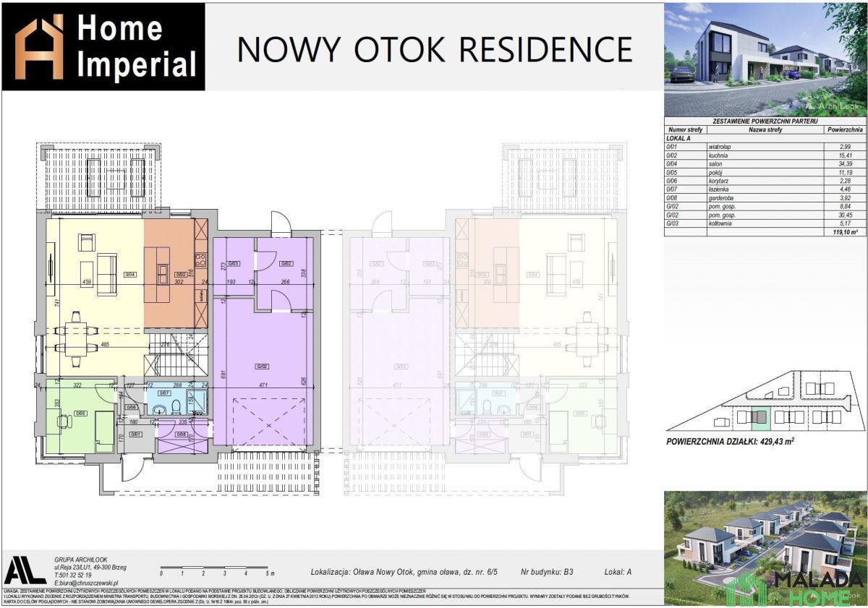Open the aerial estate rendering thumbnail
The height and width of the screenshot is (608, 868).
pyautogui.click(x=765, y=546)
